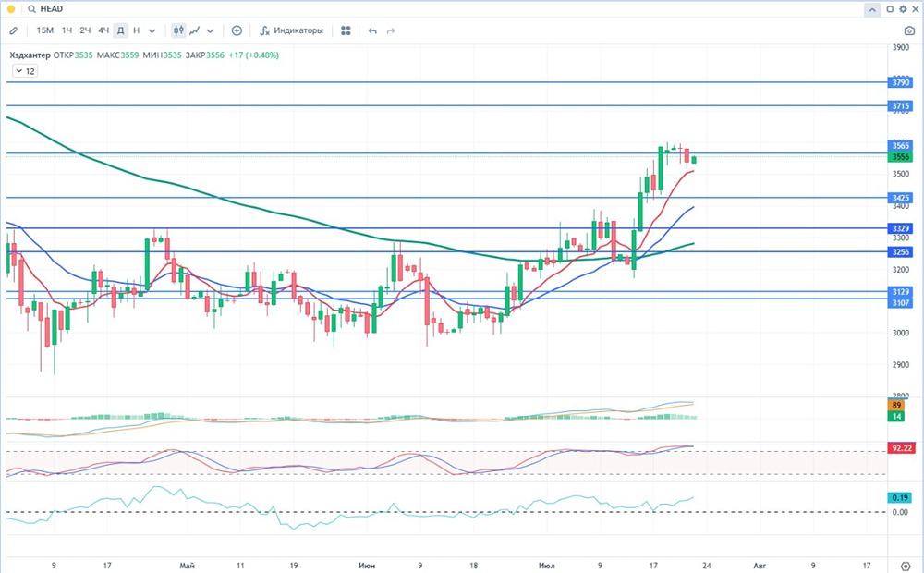Open the drawing tools pencil icon
Viewport: 924px width, 573px height.
(x=14, y=30)
